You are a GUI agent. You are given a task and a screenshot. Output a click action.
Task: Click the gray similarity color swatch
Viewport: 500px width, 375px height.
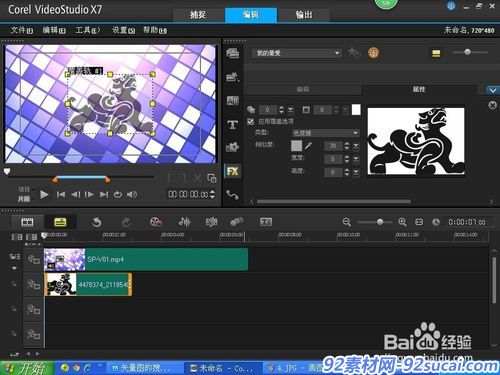296,146
